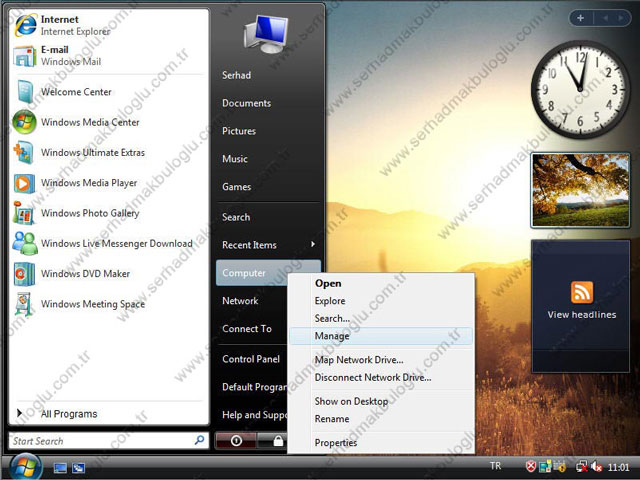
Task: Open Default Programs in Start menu
Action: 255,387
